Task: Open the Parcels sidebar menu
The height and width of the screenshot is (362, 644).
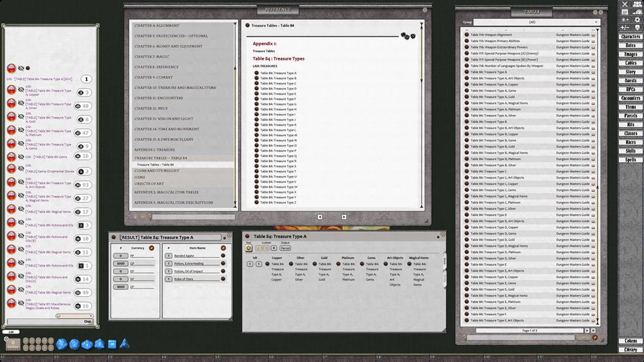Action: [630, 116]
